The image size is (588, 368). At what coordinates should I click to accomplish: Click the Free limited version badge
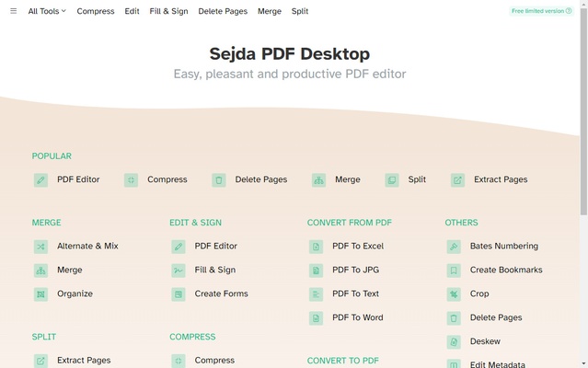click(541, 11)
